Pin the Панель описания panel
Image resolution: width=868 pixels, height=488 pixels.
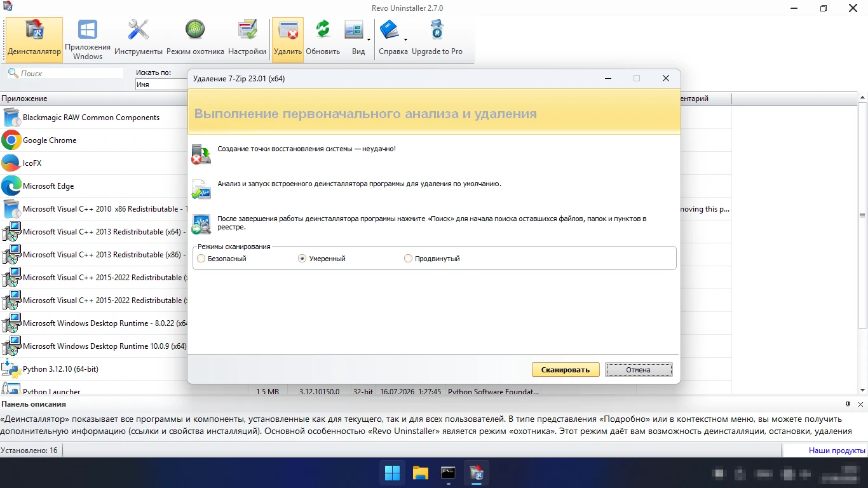point(848,404)
